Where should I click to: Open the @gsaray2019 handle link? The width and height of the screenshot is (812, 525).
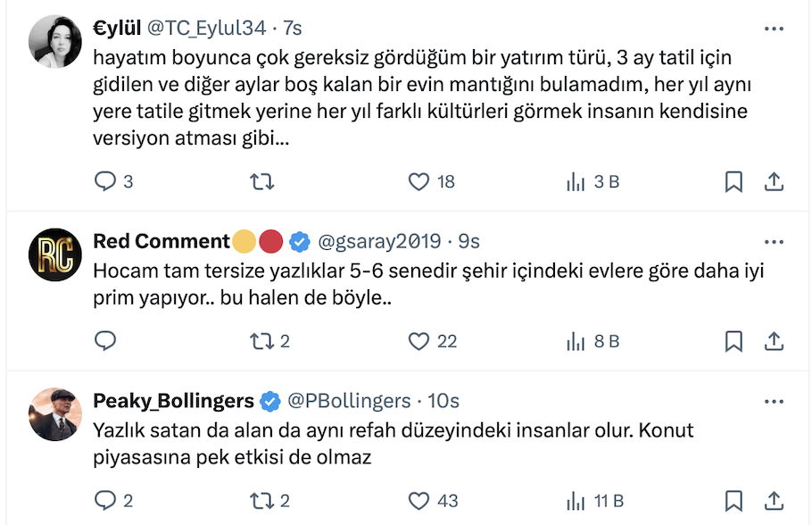pos(379,241)
